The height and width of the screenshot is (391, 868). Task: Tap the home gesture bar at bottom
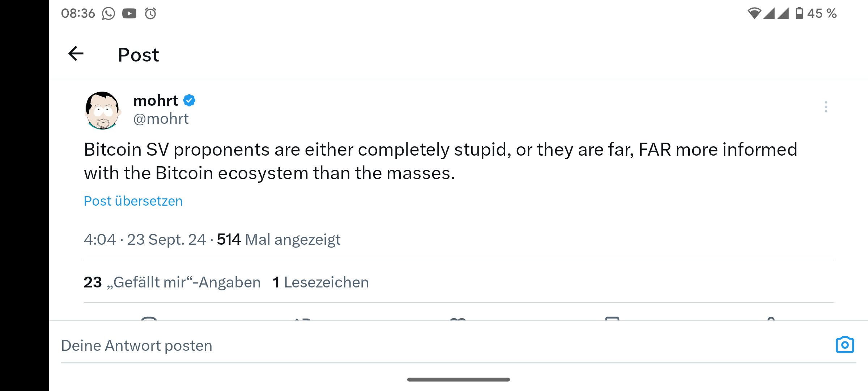458,379
